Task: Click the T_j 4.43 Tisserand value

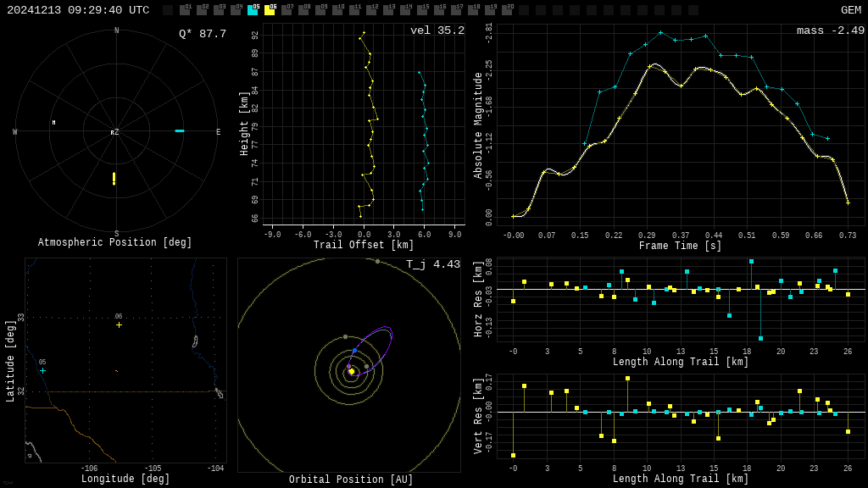Action: (x=432, y=264)
